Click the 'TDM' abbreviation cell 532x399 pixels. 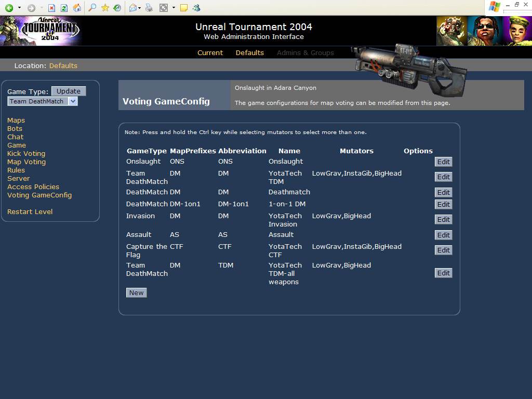pyautogui.click(x=225, y=265)
